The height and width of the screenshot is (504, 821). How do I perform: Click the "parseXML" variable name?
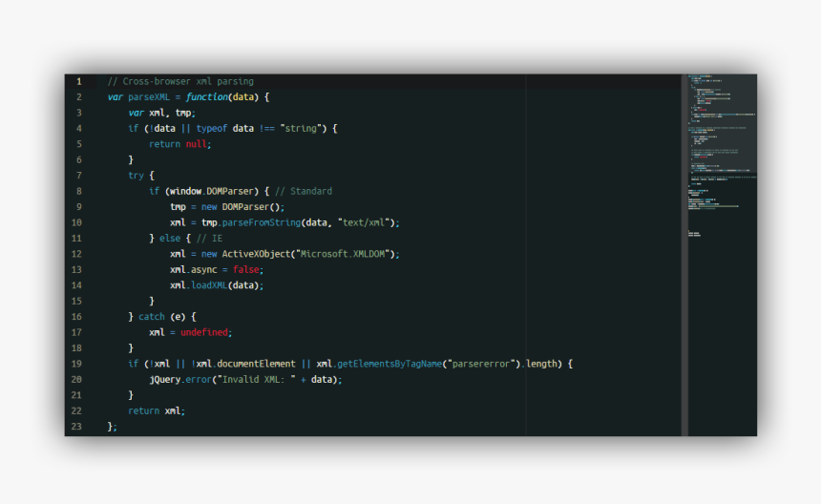pos(149,97)
